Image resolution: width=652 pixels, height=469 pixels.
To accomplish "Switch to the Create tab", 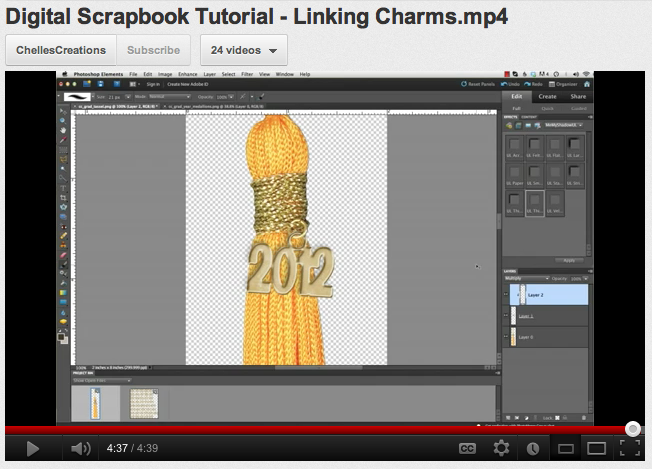I will 547,96.
